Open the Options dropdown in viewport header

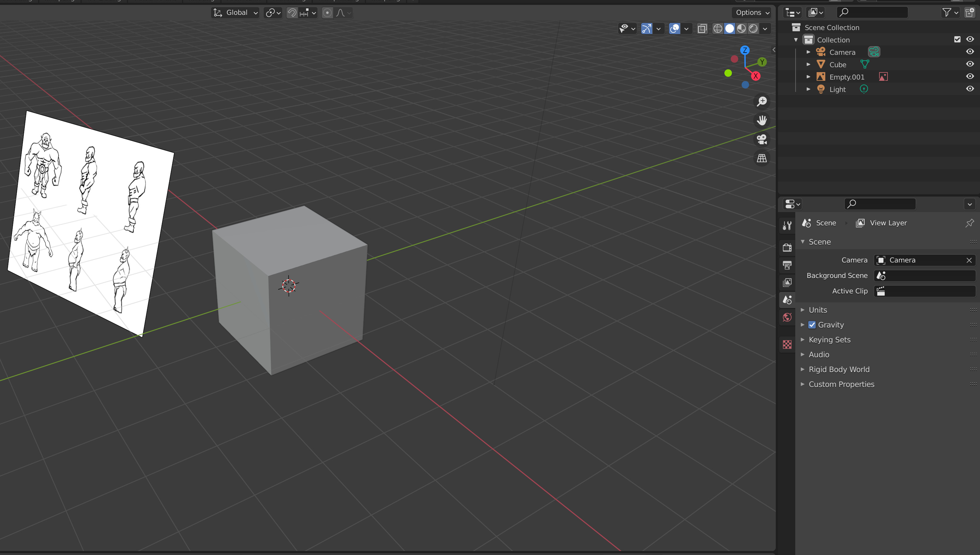[x=752, y=13]
